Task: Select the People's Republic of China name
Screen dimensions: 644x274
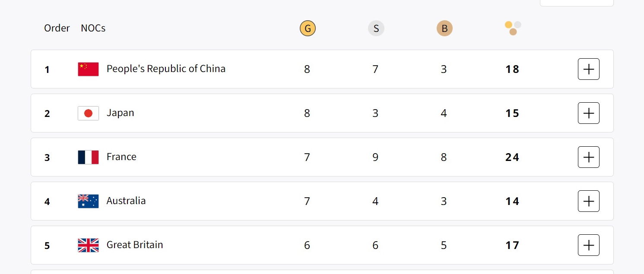Action: tap(166, 69)
